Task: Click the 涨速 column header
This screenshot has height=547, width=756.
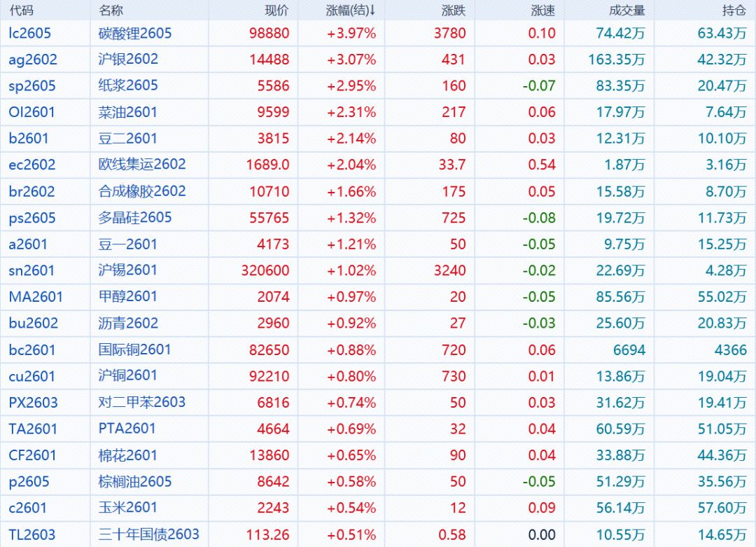Action: tap(543, 11)
